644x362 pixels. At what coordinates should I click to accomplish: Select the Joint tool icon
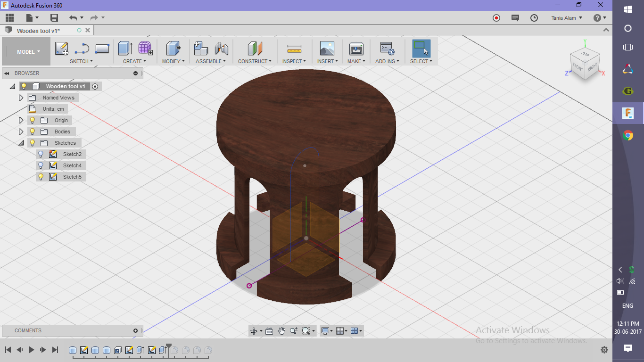click(x=221, y=48)
